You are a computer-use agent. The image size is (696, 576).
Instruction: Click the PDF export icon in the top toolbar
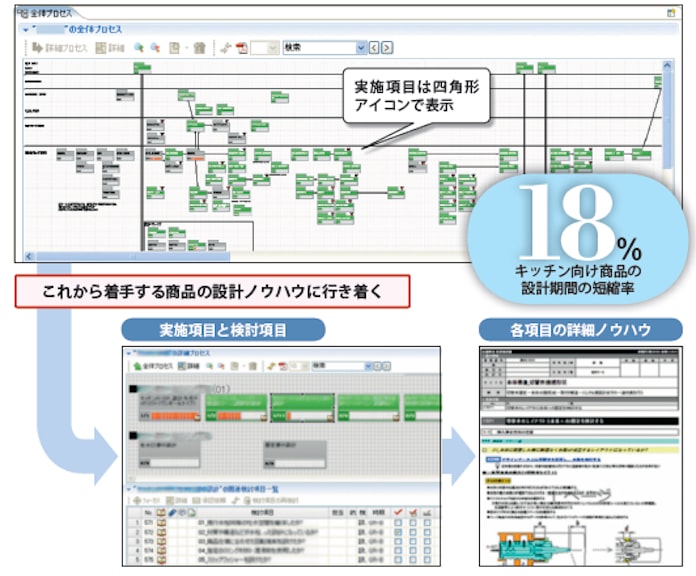point(241,47)
